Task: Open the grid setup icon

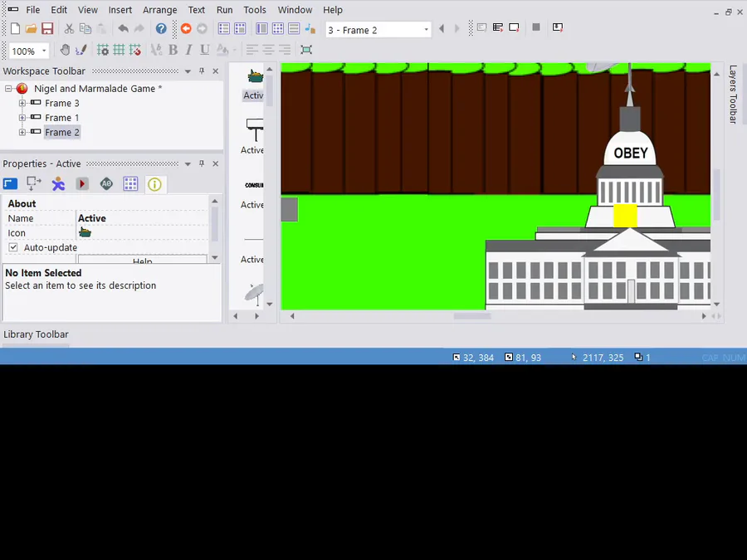Action: (103, 50)
